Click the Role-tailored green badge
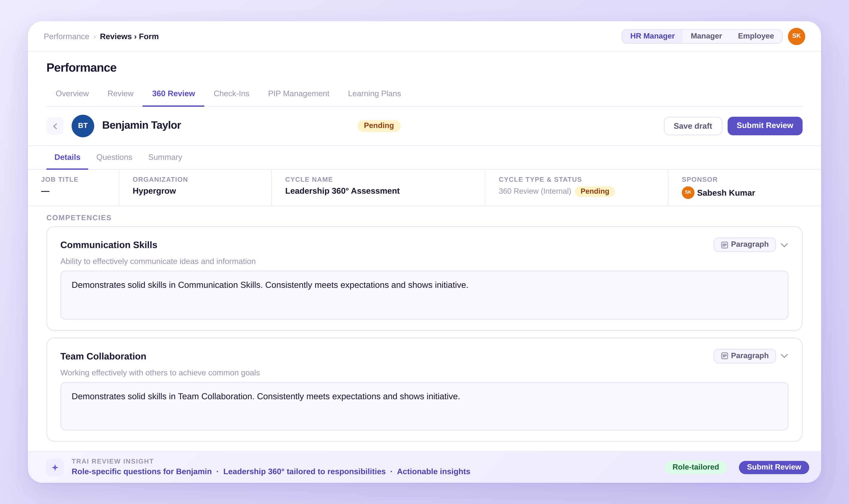 click(695, 467)
